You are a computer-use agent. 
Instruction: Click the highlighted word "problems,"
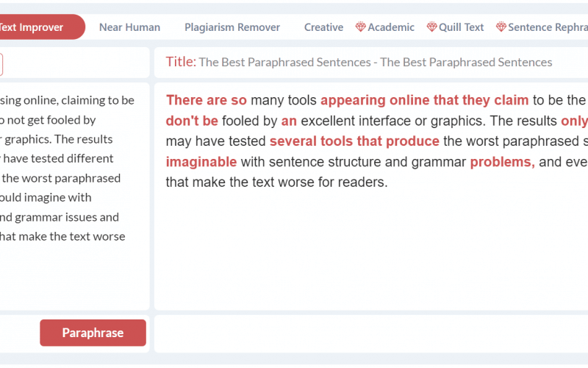pyautogui.click(x=502, y=161)
